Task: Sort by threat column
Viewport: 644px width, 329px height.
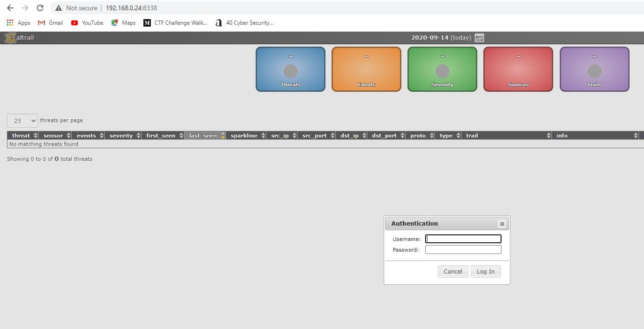Action: (23, 136)
